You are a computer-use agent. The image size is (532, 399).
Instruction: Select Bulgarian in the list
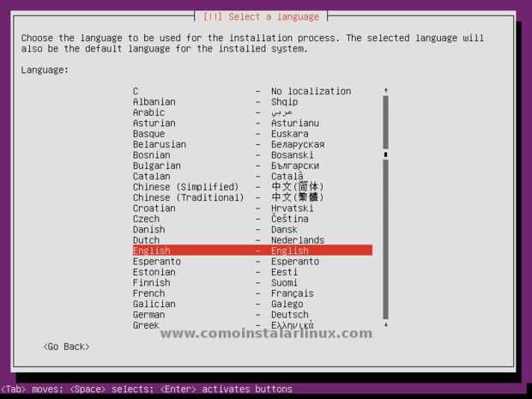click(x=252, y=166)
